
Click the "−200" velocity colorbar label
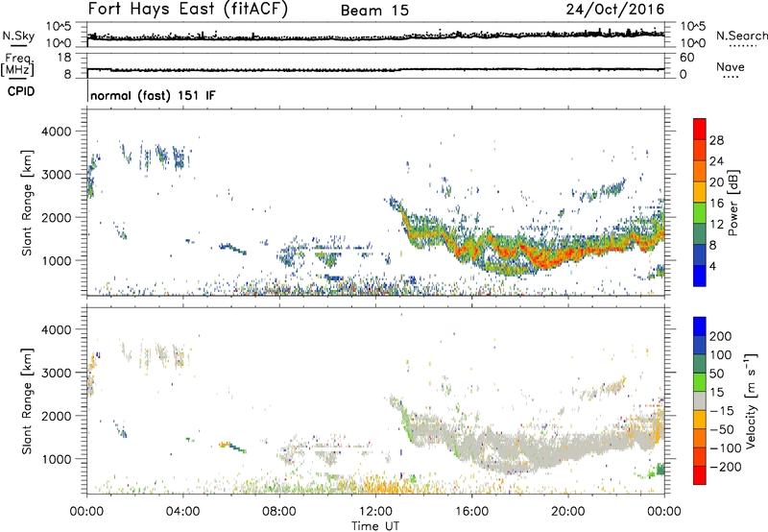coord(726,467)
